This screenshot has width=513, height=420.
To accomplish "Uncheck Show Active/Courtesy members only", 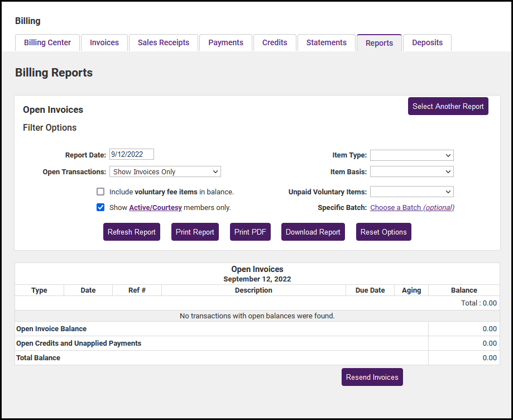I will click(x=100, y=208).
